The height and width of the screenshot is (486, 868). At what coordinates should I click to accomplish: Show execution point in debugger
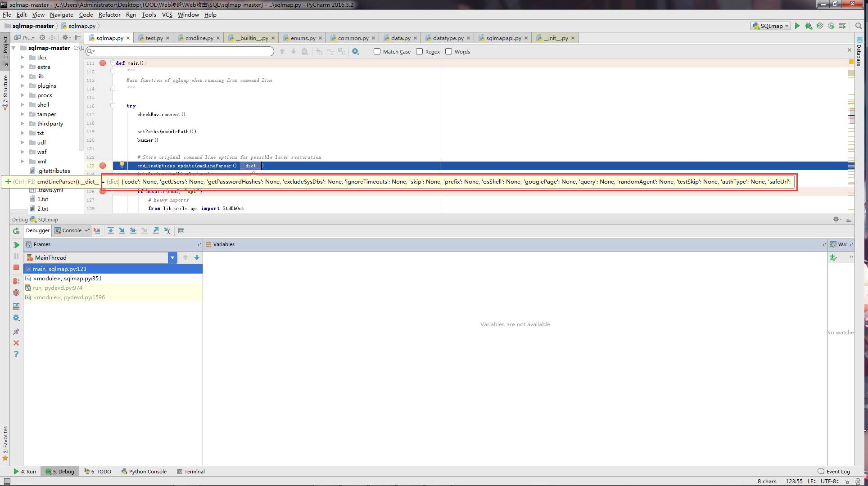(97, 230)
